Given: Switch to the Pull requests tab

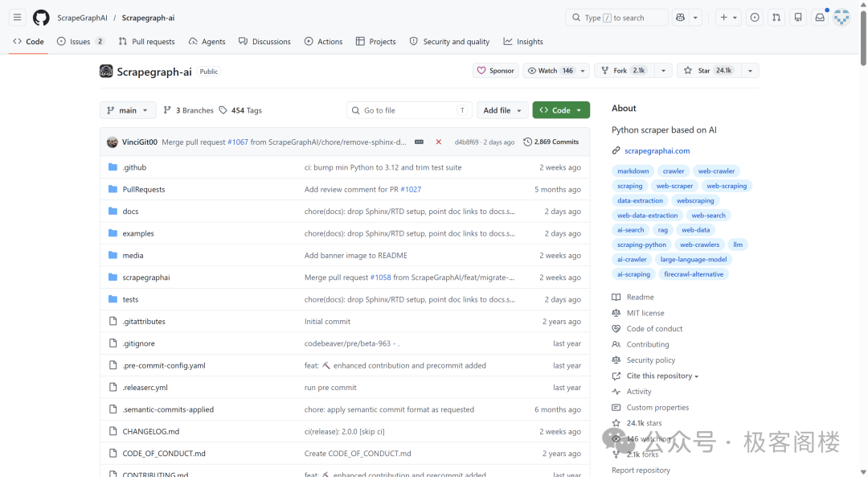Looking at the screenshot, I should pyautogui.click(x=147, y=42).
